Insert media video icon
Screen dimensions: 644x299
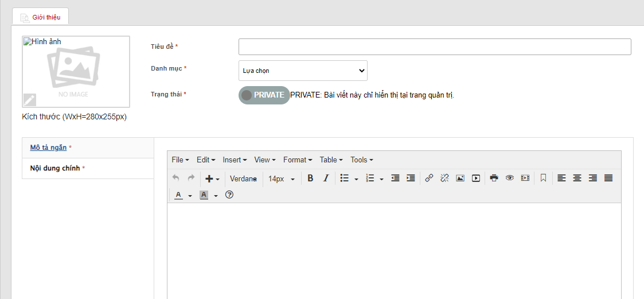[x=475, y=178]
